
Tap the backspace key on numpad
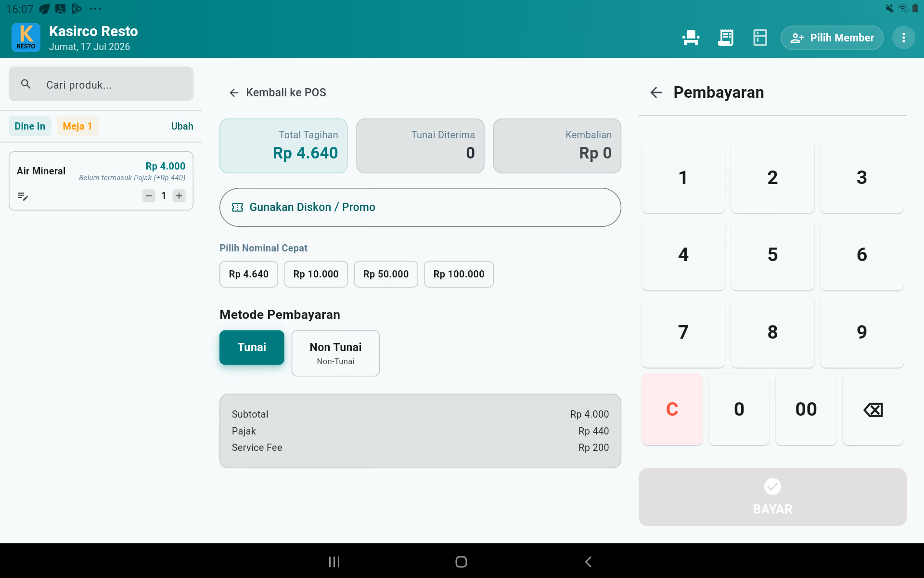tap(873, 409)
